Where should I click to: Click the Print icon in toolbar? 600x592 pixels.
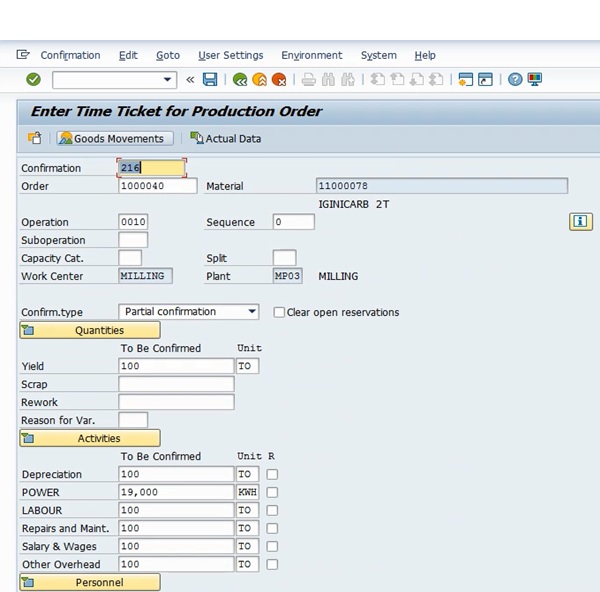pyautogui.click(x=308, y=80)
